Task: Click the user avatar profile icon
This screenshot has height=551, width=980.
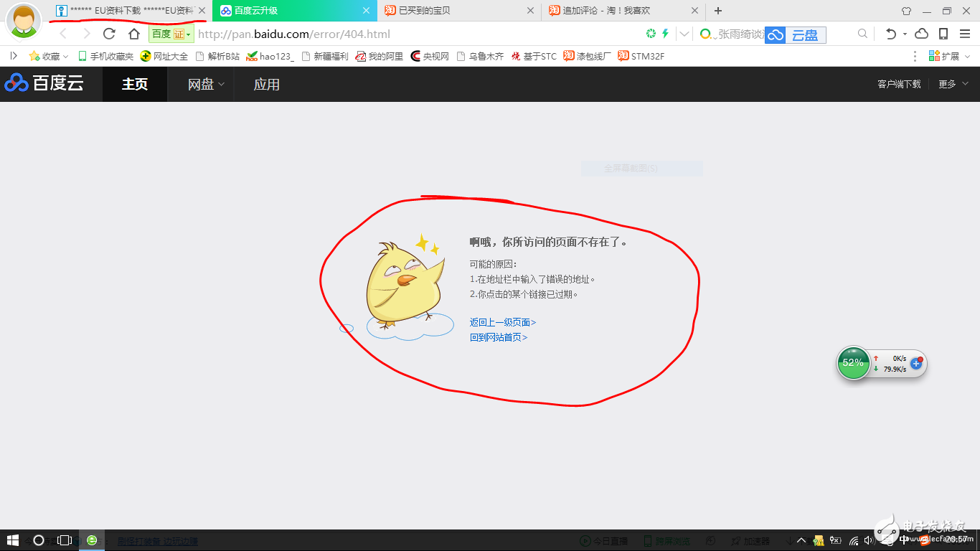Action: point(23,20)
